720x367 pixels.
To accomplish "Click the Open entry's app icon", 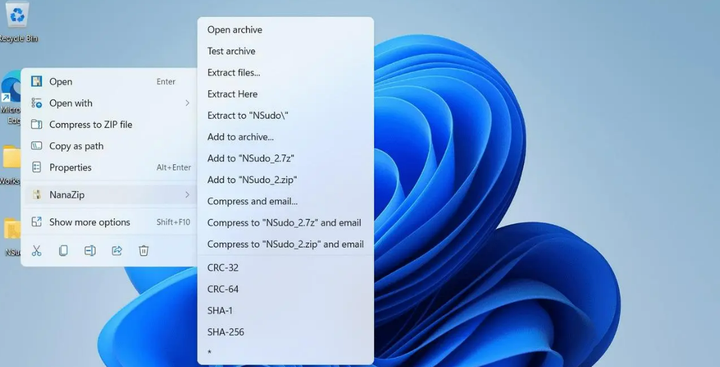I will coord(36,81).
